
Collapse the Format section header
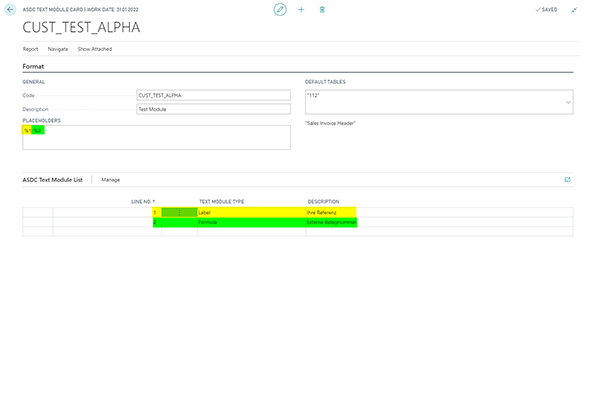(x=34, y=66)
